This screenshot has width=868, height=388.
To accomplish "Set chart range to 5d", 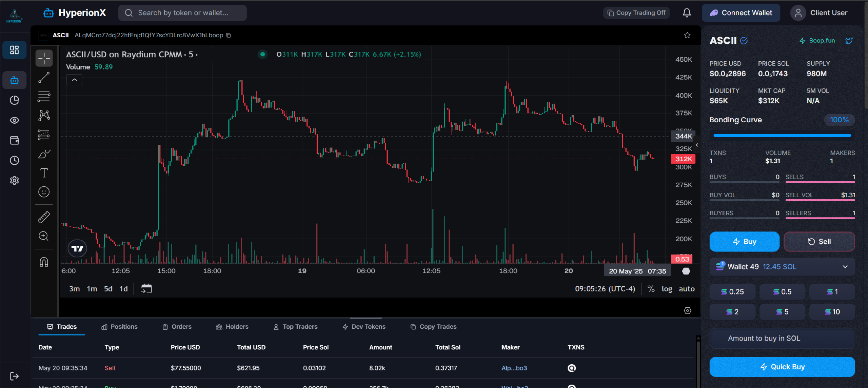I will (108, 289).
